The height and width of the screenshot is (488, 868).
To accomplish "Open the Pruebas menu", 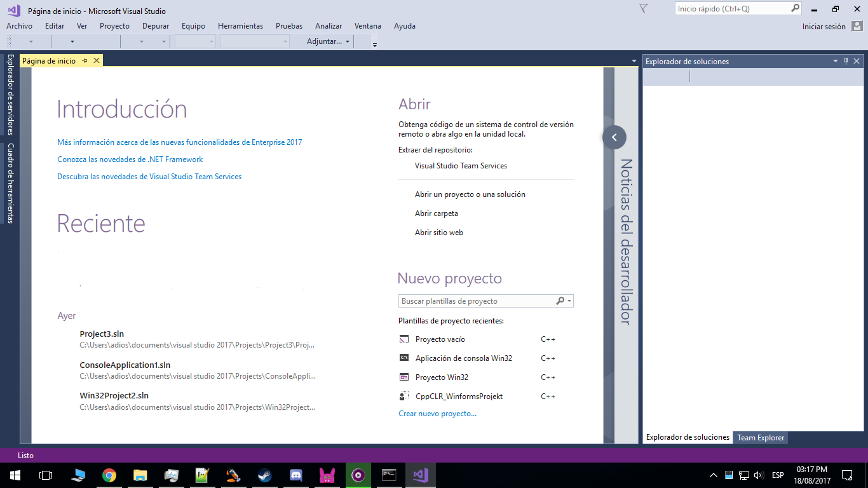I will pyautogui.click(x=289, y=26).
